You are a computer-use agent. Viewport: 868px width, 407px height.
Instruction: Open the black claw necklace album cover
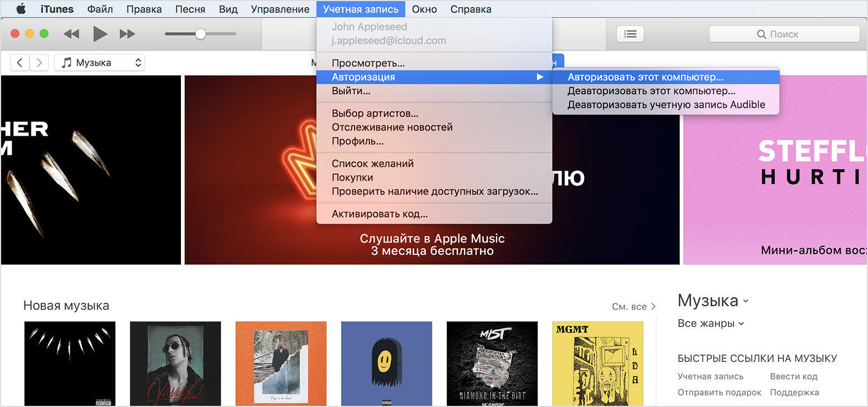coord(70,364)
